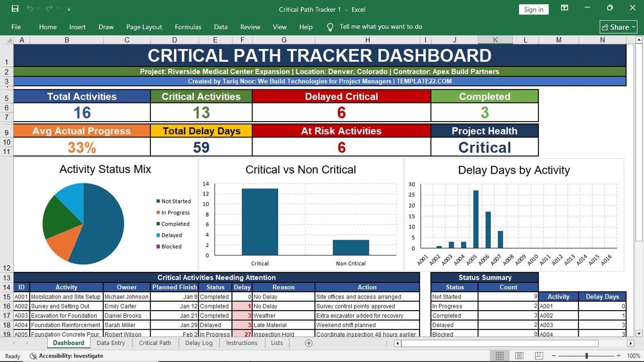Screen dimensions: 644x362
Task: Select column K header
Action: (495, 40)
